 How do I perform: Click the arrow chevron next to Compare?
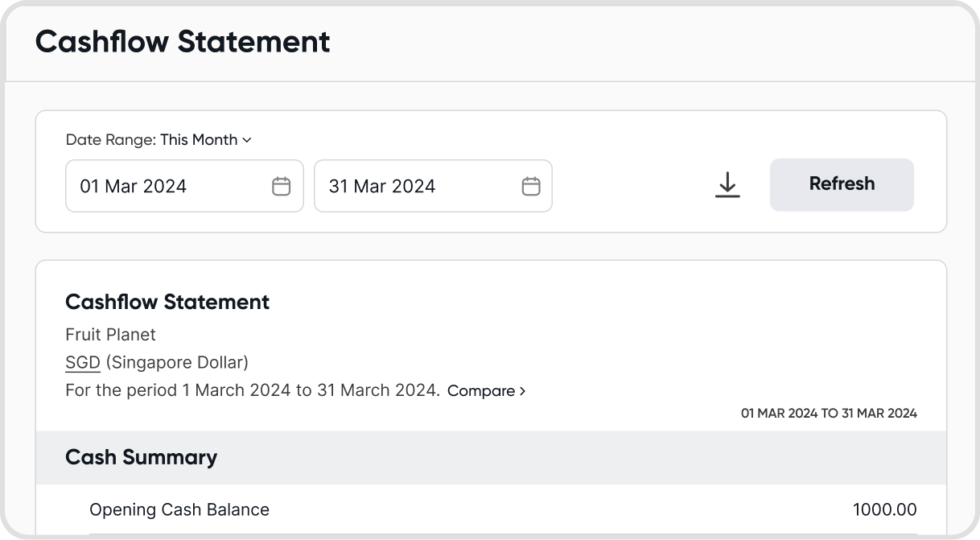coord(522,391)
